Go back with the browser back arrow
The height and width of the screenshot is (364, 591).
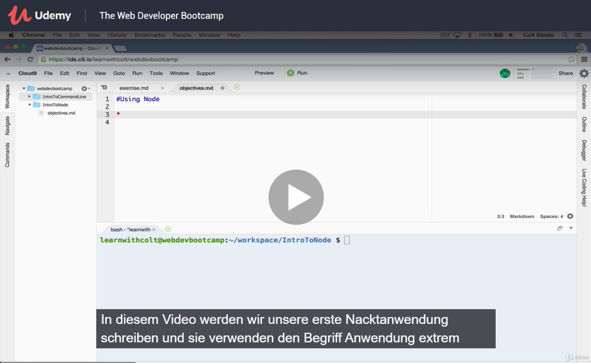[7, 59]
